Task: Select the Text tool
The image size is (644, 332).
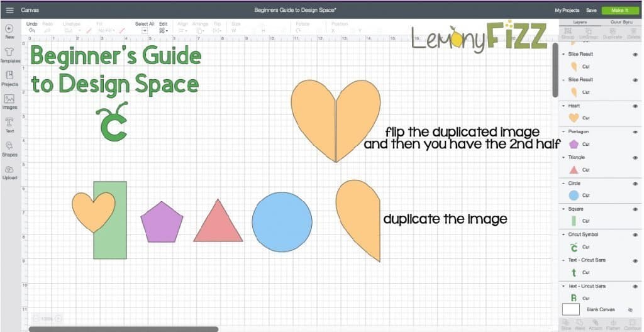Action: 9,122
